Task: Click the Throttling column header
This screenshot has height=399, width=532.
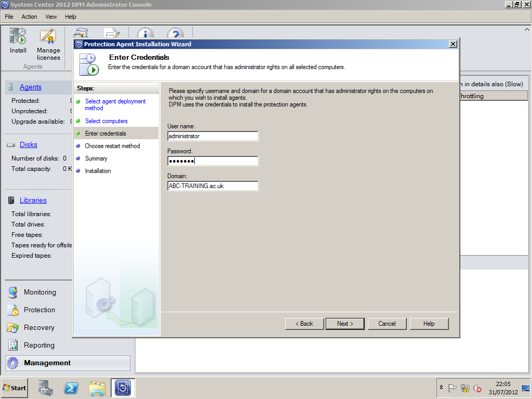Action: (x=494, y=96)
